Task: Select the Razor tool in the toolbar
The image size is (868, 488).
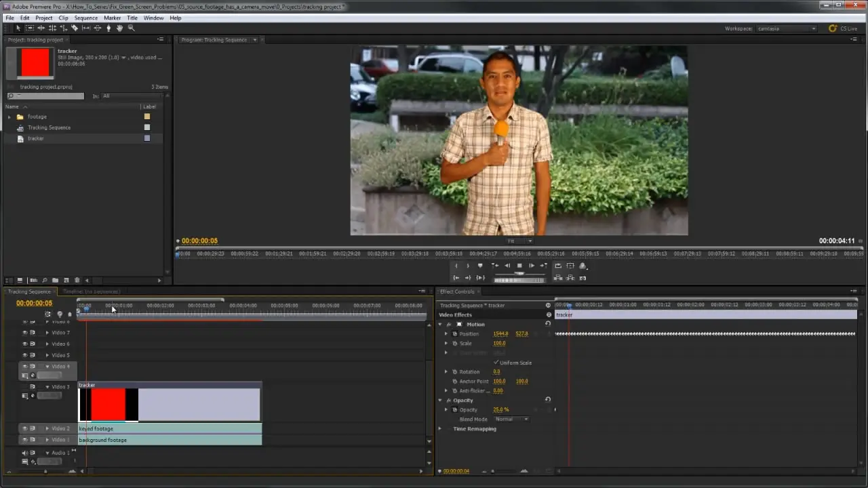Action: pos(75,28)
